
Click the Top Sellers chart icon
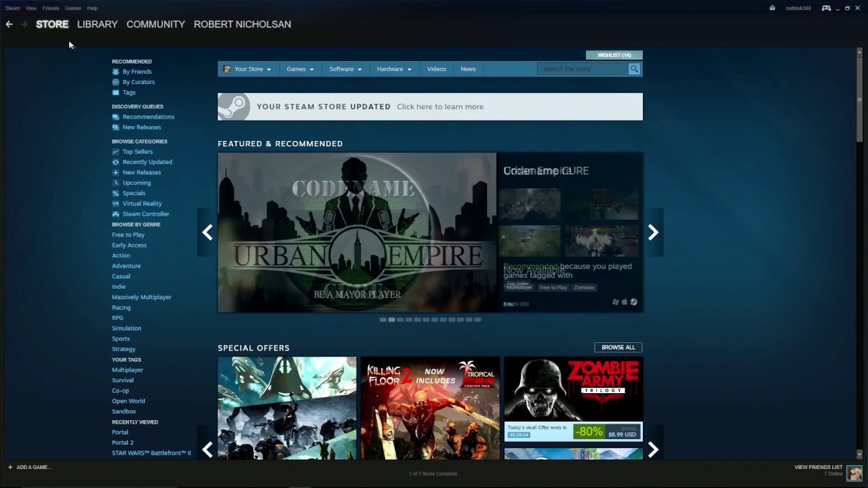click(115, 152)
